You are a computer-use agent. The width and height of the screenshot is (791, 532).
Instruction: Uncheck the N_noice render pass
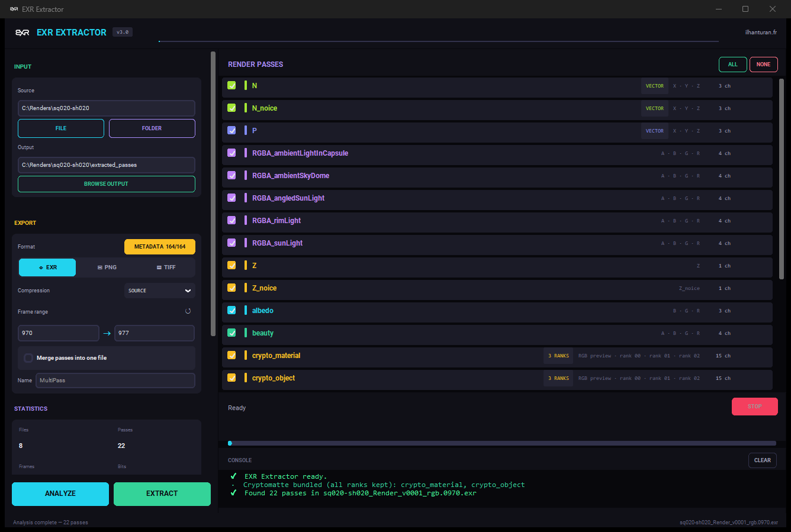(x=231, y=108)
